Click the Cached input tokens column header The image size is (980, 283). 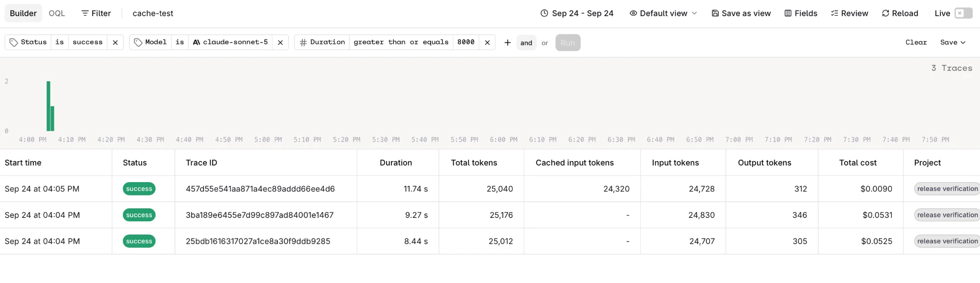point(575,163)
